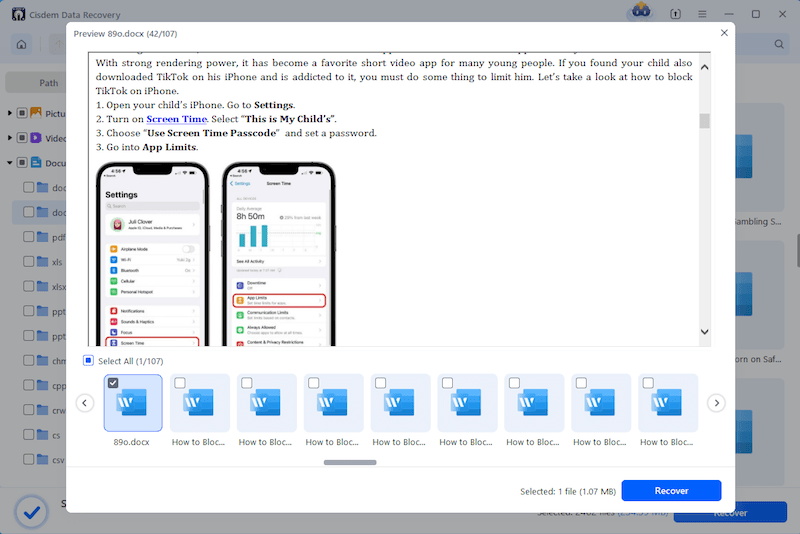Click the document preview vertical scroll thumb

[x=705, y=121]
